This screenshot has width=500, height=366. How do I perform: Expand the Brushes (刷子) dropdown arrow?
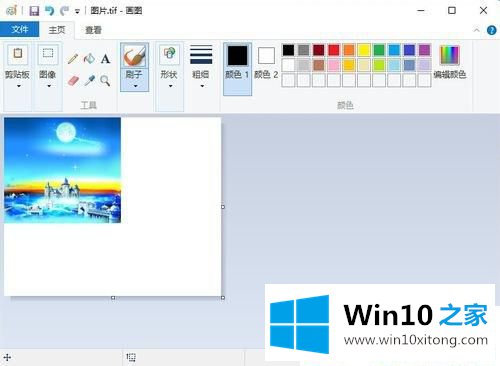coord(135,86)
